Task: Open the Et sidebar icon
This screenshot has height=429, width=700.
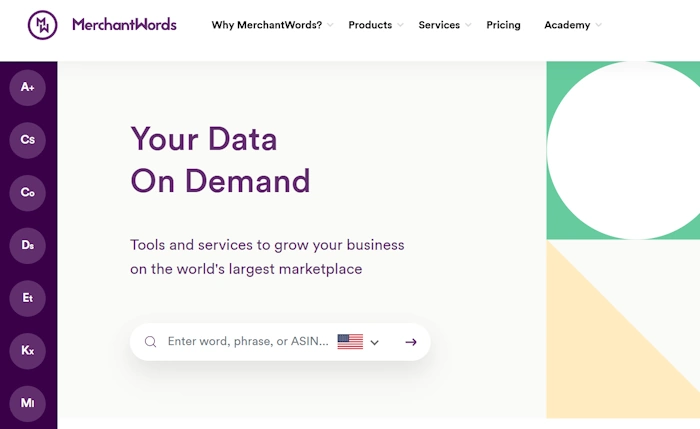Action: click(28, 298)
